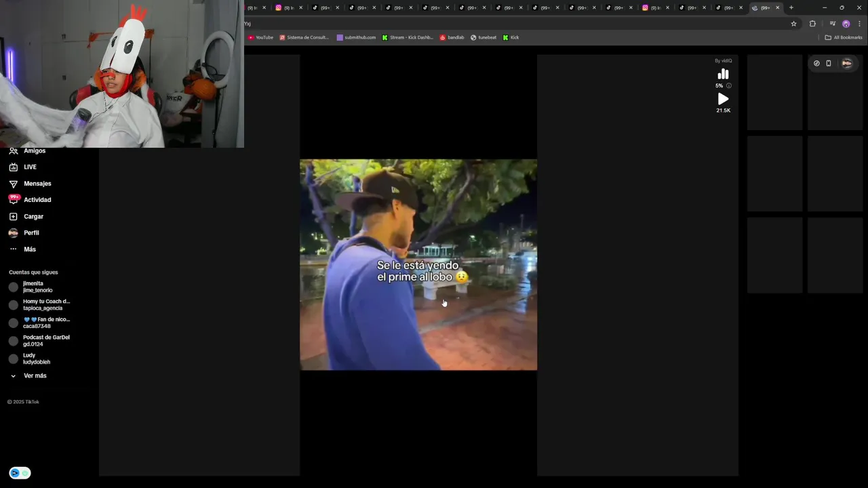Click floating widget icon at bottom-left

pyautogui.click(x=20, y=473)
